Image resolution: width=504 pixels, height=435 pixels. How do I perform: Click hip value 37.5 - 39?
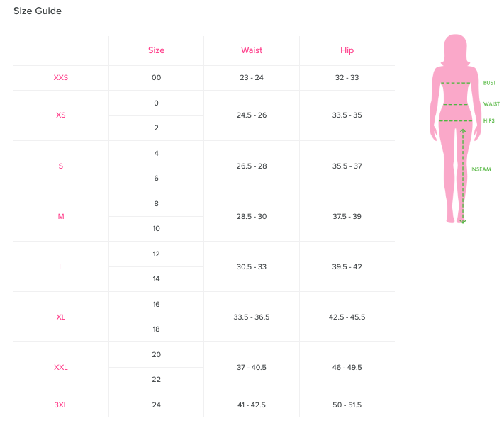(x=347, y=216)
